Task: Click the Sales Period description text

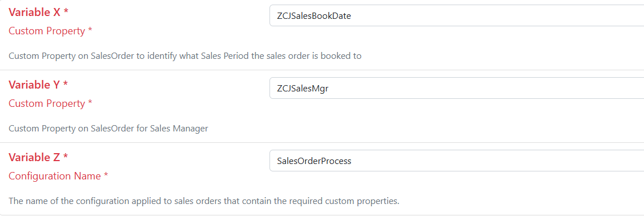Action: pos(185,56)
